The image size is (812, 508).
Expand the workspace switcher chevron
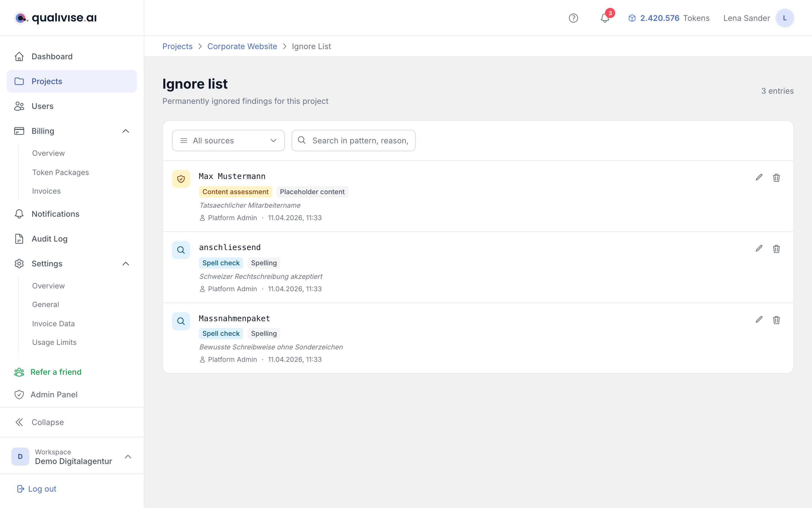coord(128,456)
